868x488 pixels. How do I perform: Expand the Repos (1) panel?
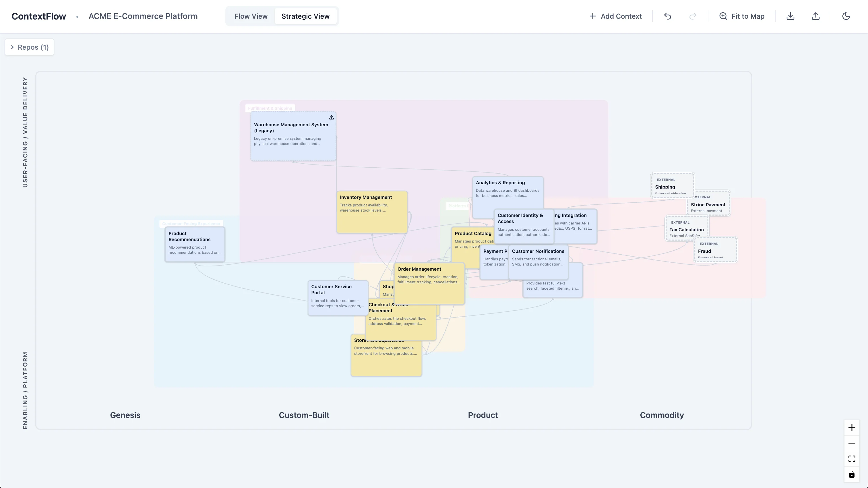coord(29,47)
